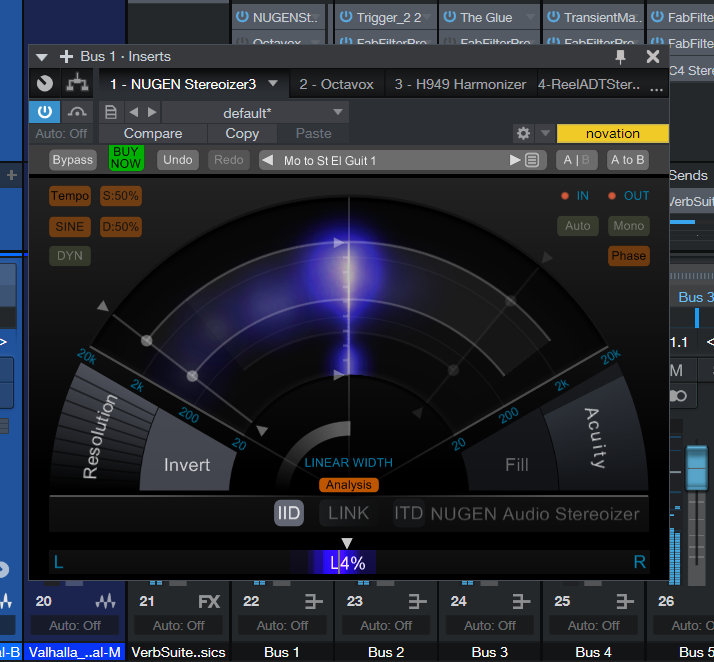Image resolution: width=714 pixels, height=662 pixels.
Task: Open the plugin settings gear
Action: click(x=523, y=133)
